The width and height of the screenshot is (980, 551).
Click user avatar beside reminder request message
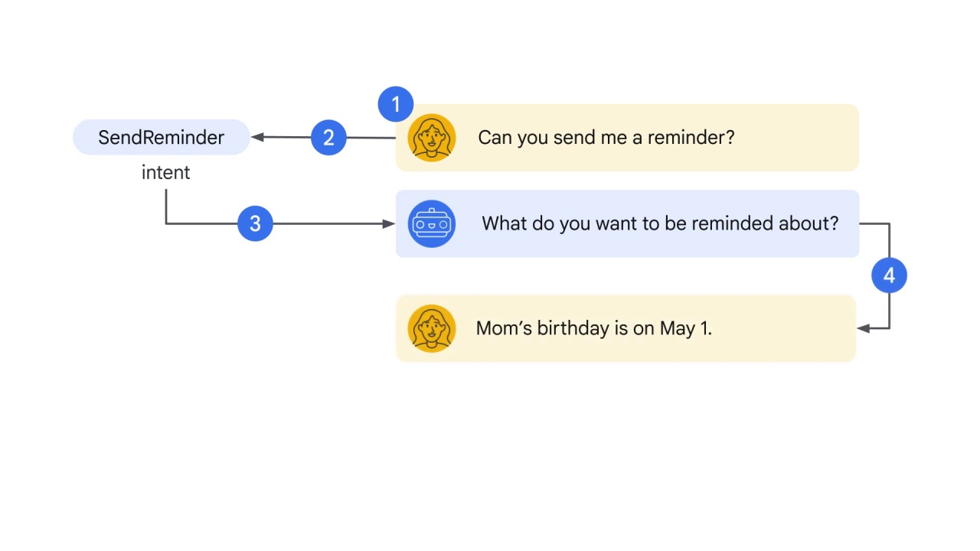432,138
